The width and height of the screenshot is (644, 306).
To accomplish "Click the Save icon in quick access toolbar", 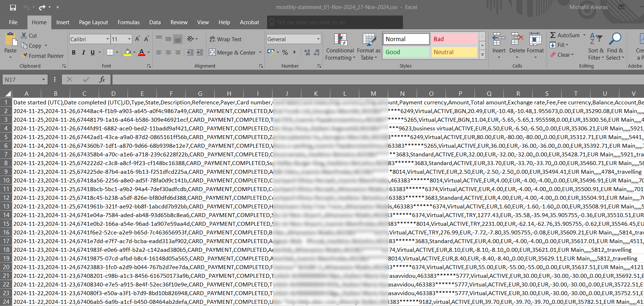I will (13, 8).
